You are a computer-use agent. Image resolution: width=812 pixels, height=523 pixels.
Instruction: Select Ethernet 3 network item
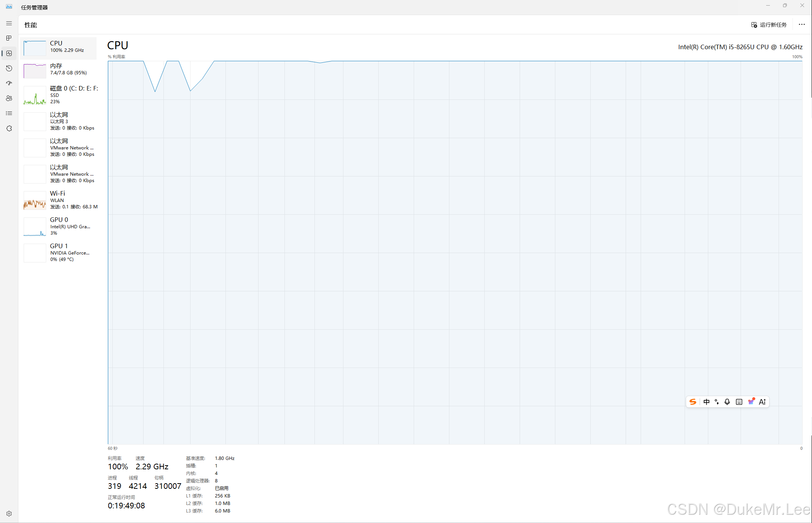pos(59,121)
